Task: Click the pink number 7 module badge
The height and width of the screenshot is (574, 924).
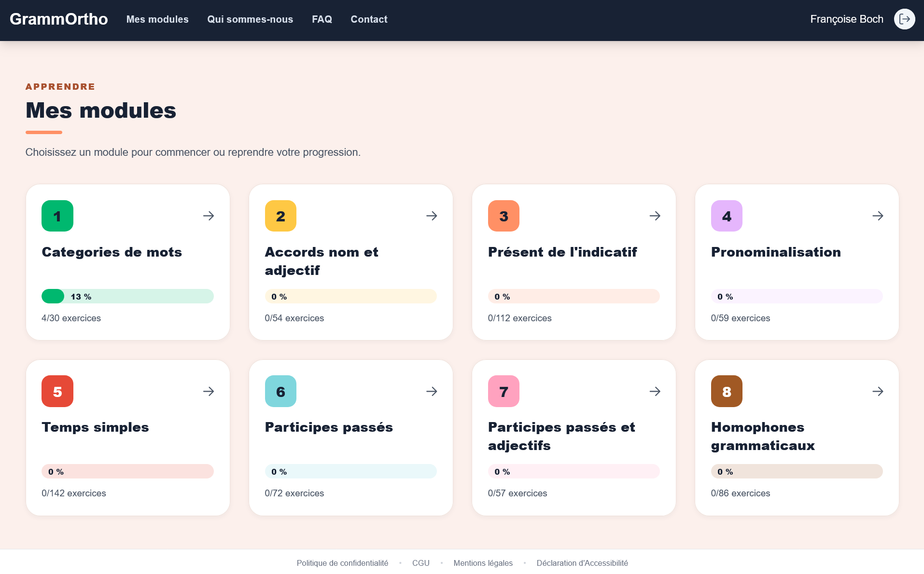Action: click(x=504, y=391)
